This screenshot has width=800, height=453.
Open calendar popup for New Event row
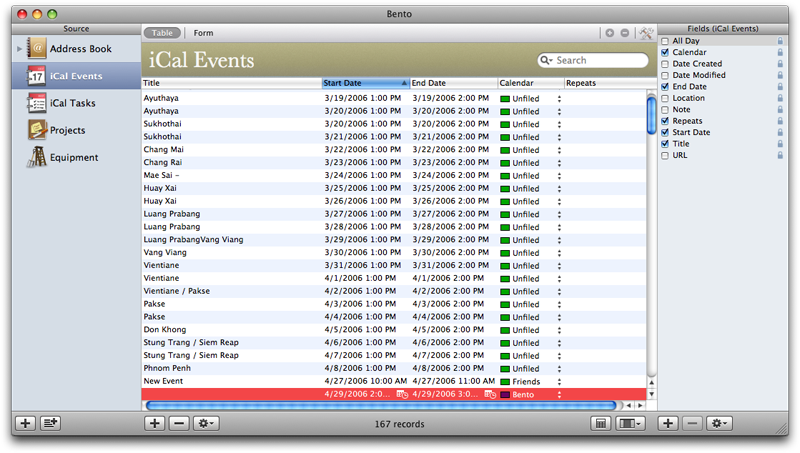[x=559, y=382]
